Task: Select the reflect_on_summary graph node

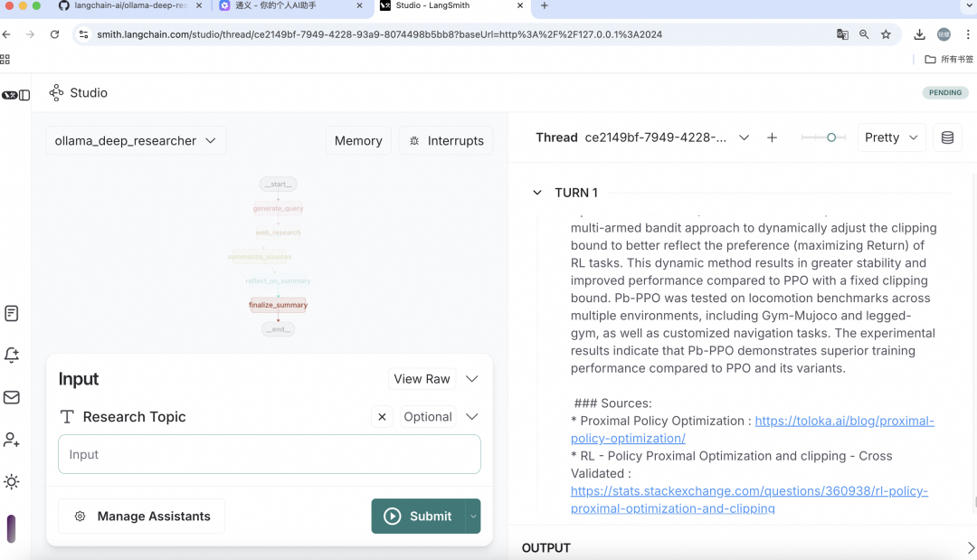Action: [x=278, y=281]
